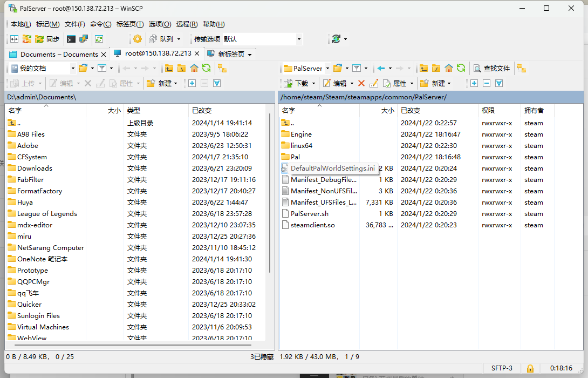Click local filter funnel icon

pos(102,69)
